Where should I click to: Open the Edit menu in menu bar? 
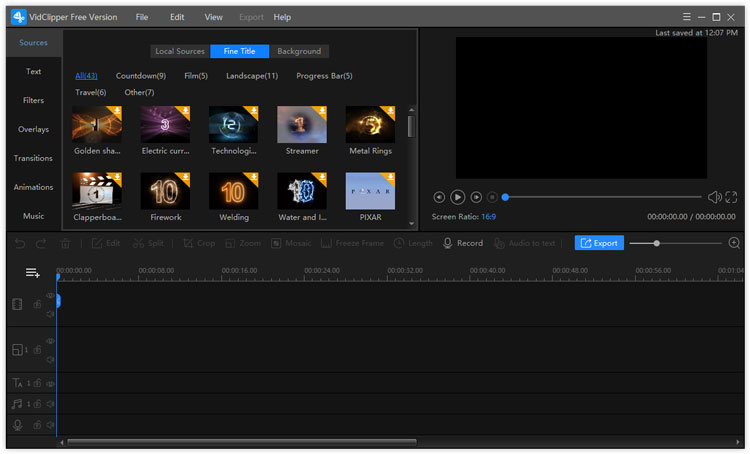177,17
